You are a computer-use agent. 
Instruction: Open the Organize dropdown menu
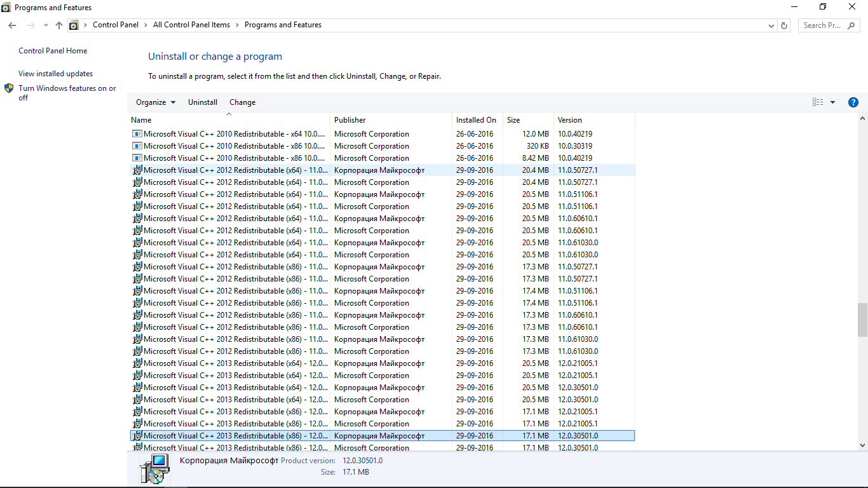[x=156, y=102]
